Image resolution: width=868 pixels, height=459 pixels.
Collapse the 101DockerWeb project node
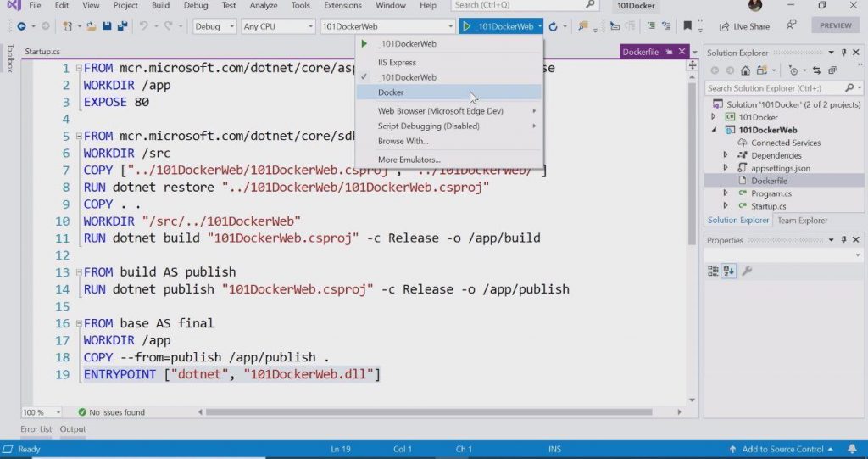pyautogui.click(x=714, y=130)
